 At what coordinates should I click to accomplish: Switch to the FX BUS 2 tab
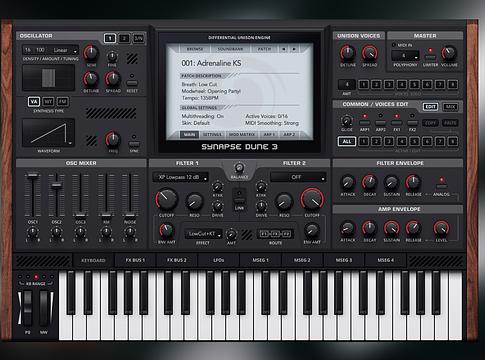[x=177, y=260]
